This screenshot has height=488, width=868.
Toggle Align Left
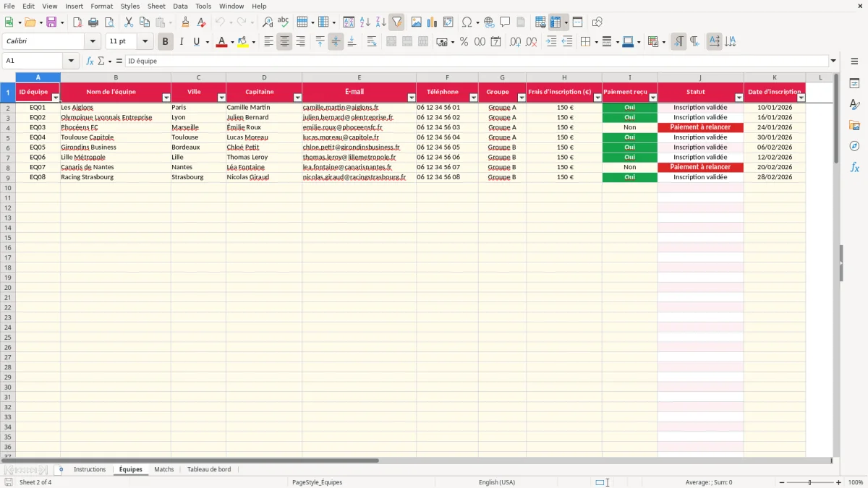pyautogui.click(x=268, y=42)
